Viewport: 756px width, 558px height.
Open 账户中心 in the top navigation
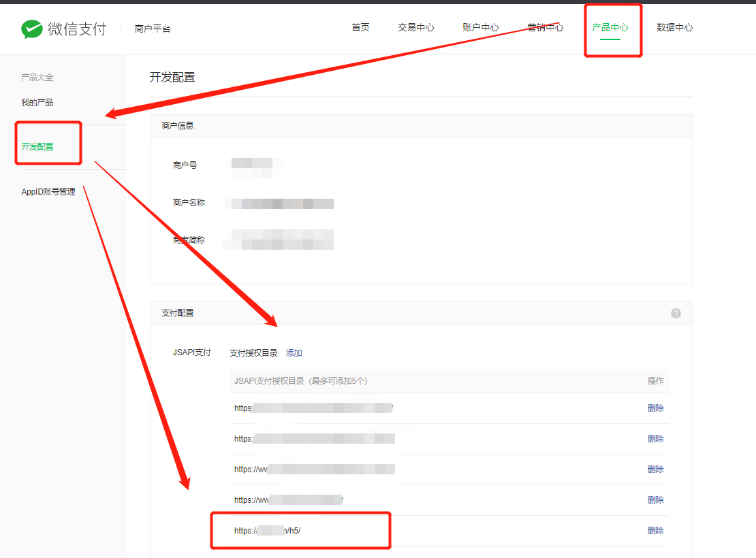click(481, 28)
